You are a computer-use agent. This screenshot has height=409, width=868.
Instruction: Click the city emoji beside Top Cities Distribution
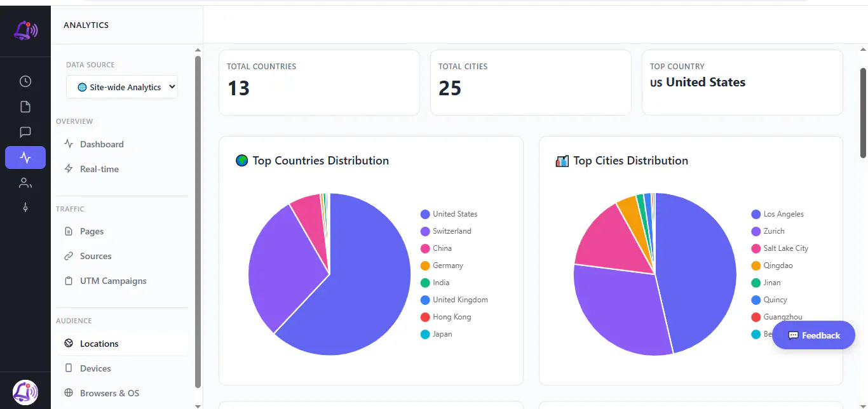[x=562, y=161]
